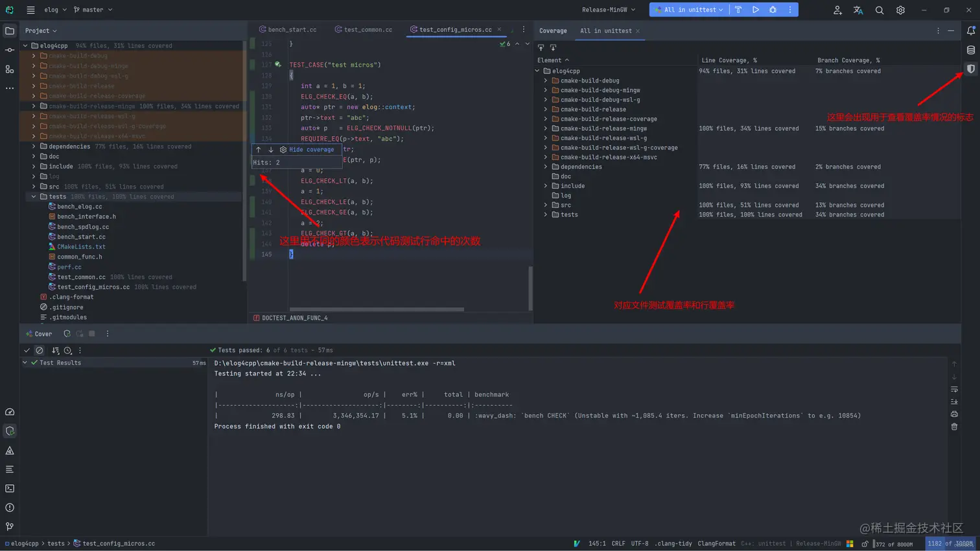Stop the running test process

tap(92, 334)
